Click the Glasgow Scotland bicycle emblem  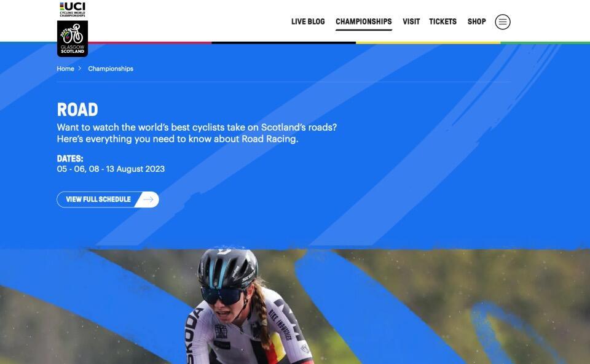pos(73,39)
